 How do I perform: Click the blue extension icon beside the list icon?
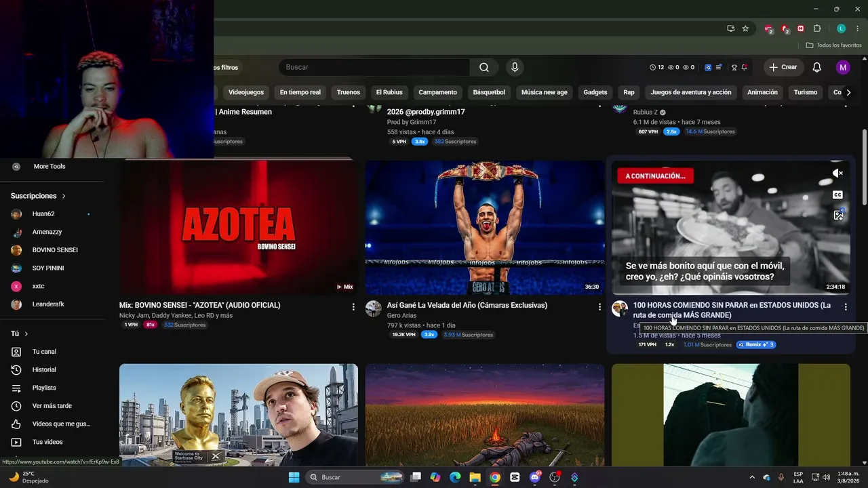pos(708,67)
